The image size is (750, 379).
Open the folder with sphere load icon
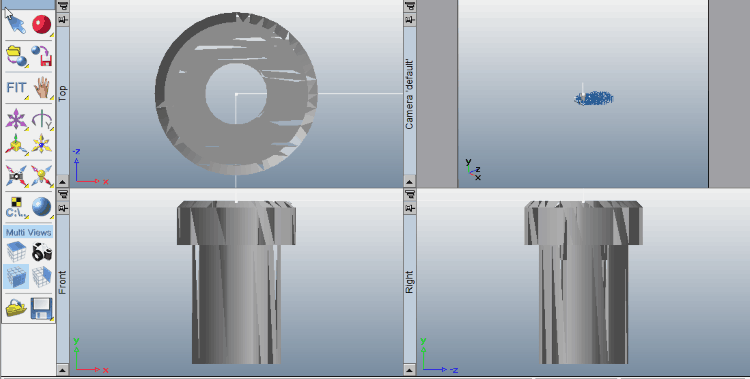point(16,56)
